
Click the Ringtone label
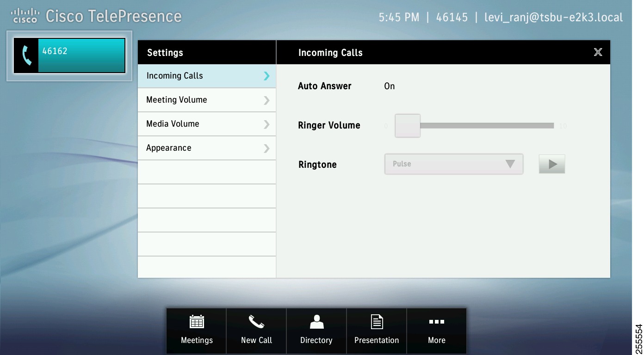click(317, 165)
